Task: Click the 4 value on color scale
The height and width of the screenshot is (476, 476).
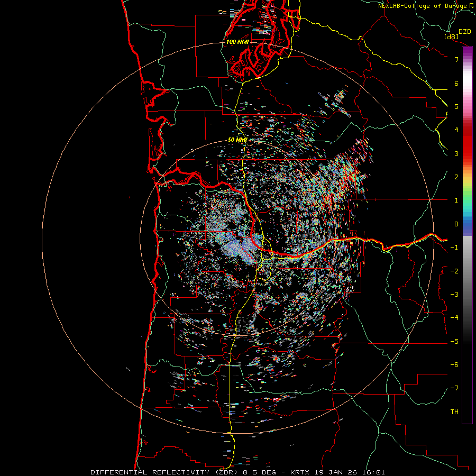Action: tap(456, 130)
